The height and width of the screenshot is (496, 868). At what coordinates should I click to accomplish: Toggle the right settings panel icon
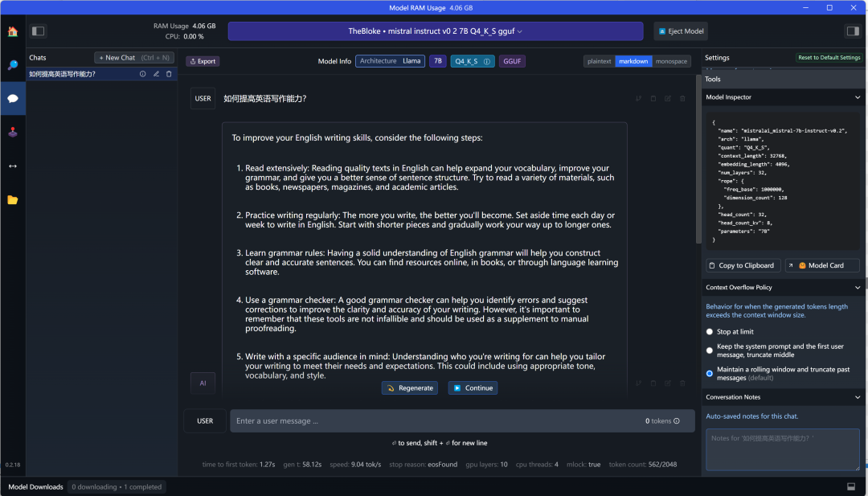853,31
